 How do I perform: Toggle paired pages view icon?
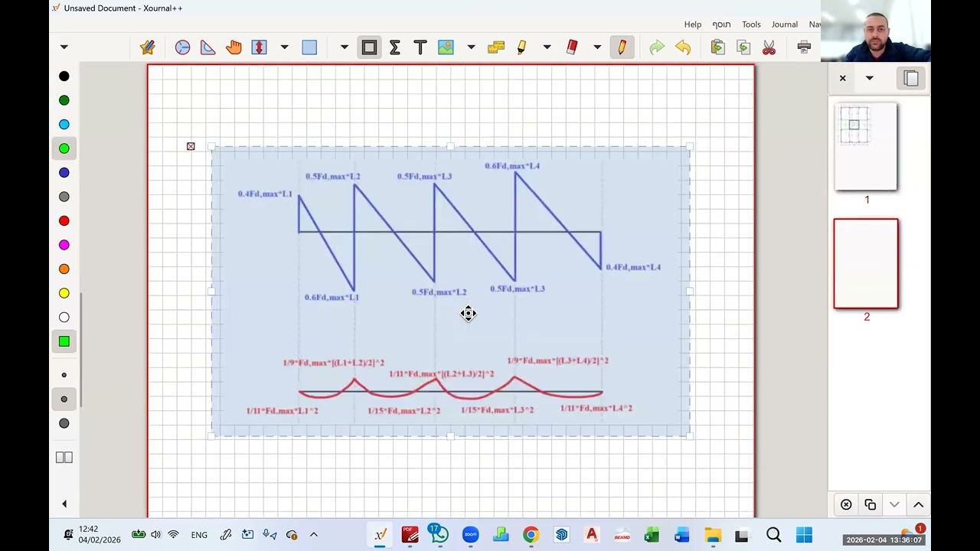click(64, 457)
